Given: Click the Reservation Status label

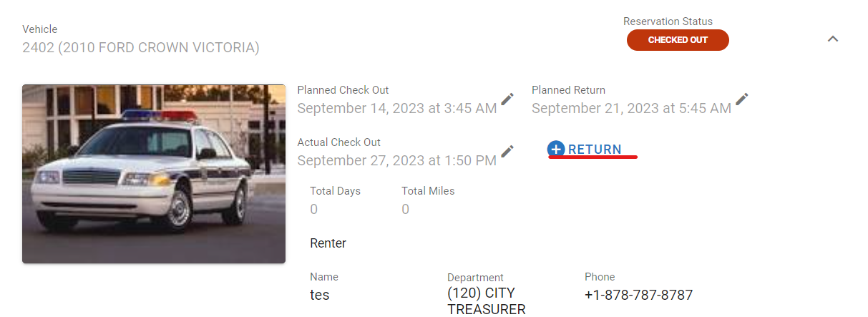Looking at the screenshot, I should 668,21.
